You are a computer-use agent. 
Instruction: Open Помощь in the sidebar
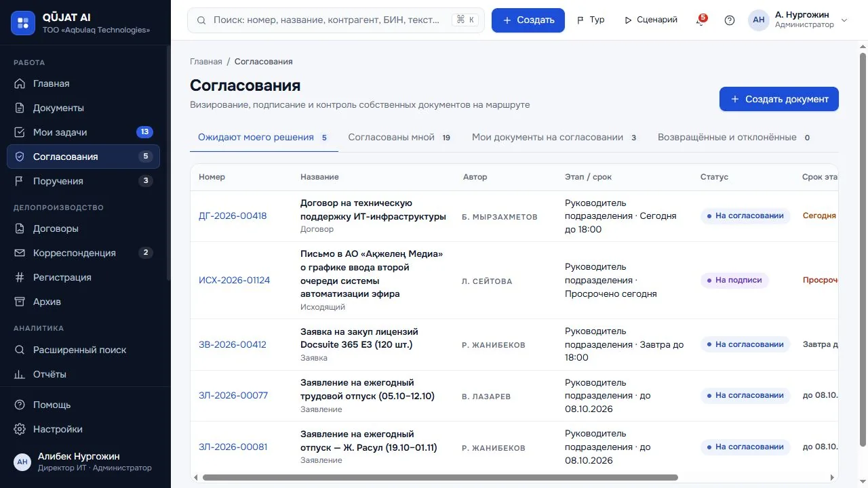tap(83, 405)
